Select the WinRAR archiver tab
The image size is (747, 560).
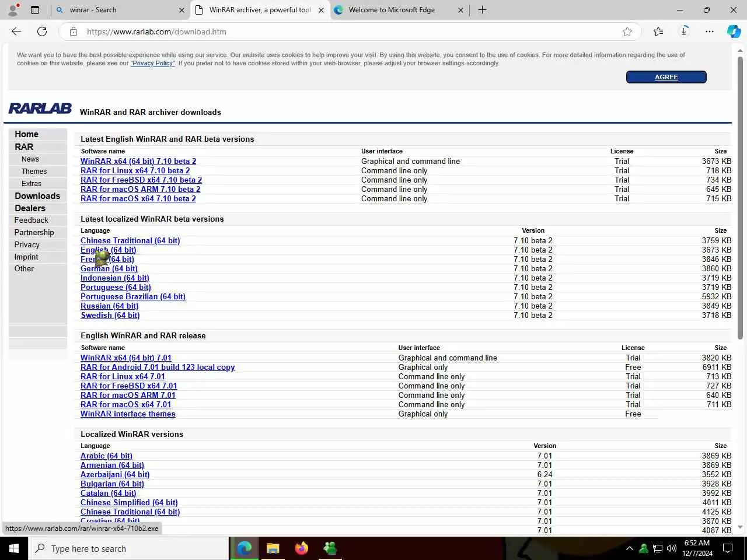coord(260,10)
